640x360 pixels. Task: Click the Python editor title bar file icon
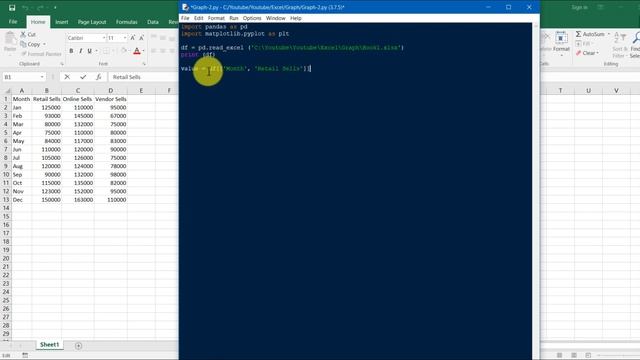[x=185, y=7]
